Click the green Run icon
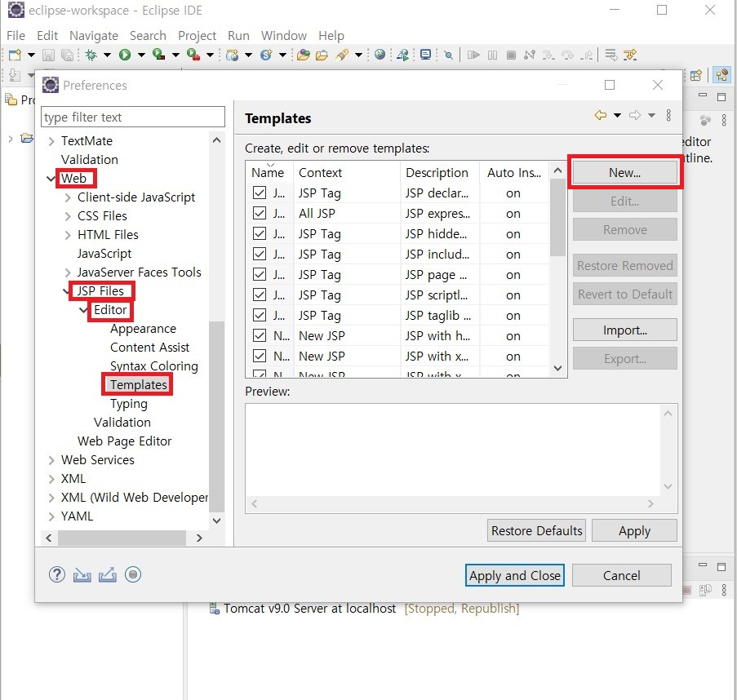Image resolution: width=737 pixels, height=700 pixels. pyautogui.click(x=125, y=55)
